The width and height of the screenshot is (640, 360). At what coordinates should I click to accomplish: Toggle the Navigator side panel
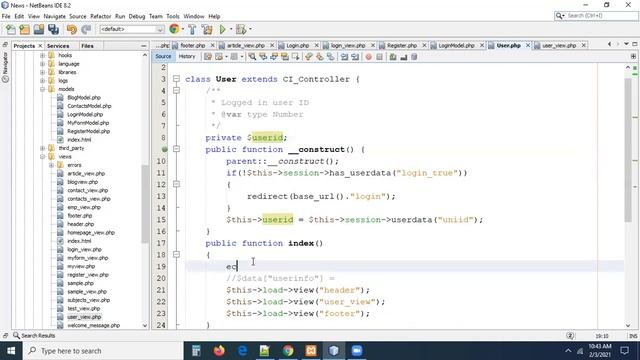tap(5, 67)
